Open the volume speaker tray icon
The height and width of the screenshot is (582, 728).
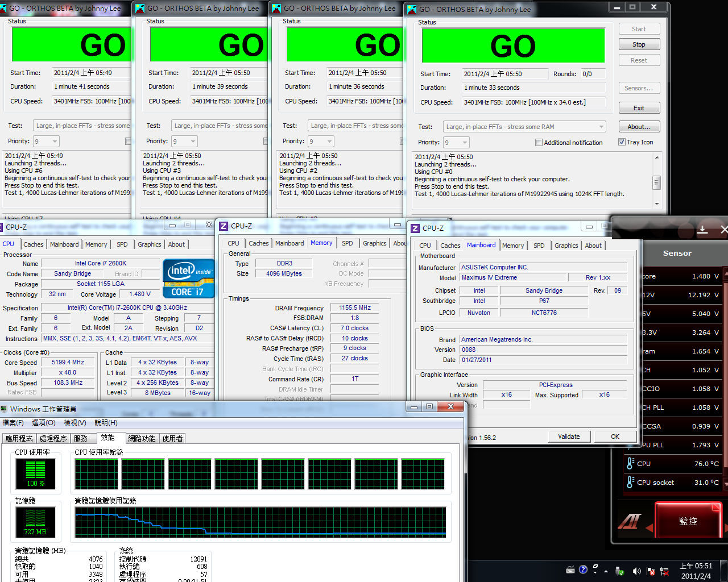pos(636,571)
